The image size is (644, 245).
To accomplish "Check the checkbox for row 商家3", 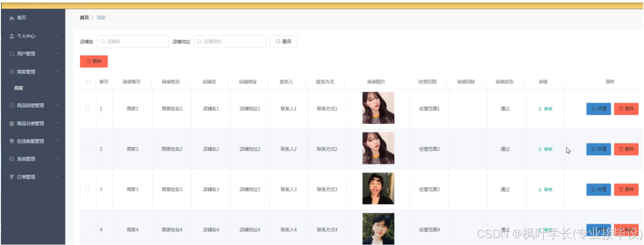I will point(88,190).
